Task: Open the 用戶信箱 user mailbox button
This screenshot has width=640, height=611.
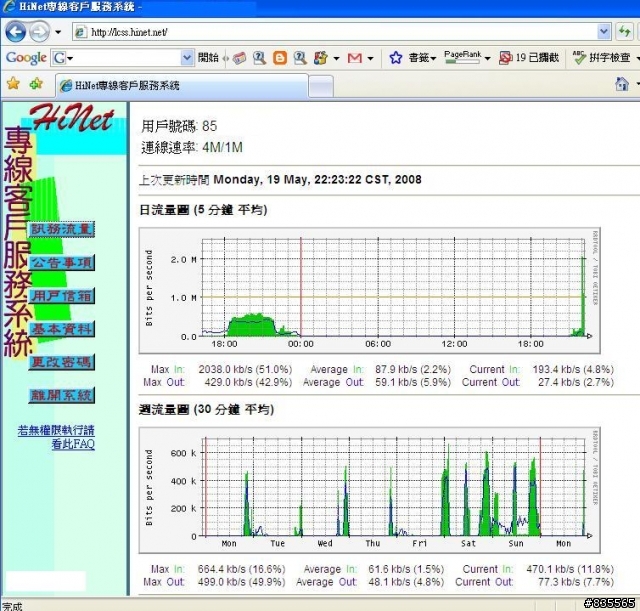Action: coord(62,296)
